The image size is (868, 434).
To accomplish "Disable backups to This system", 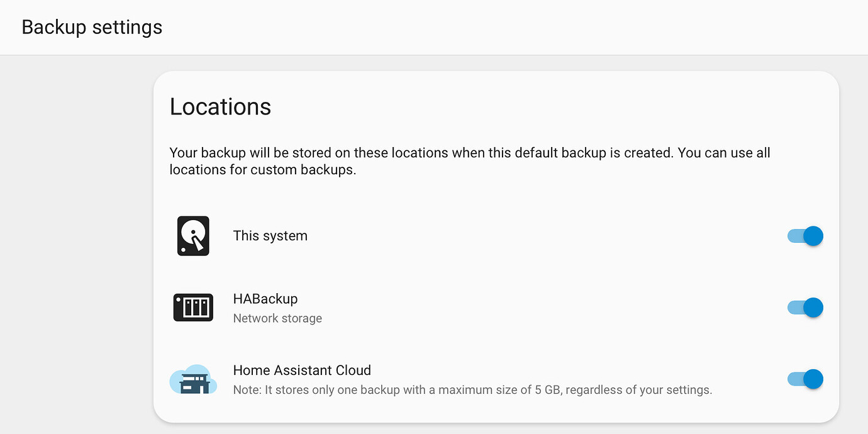I will [x=805, y=236].
